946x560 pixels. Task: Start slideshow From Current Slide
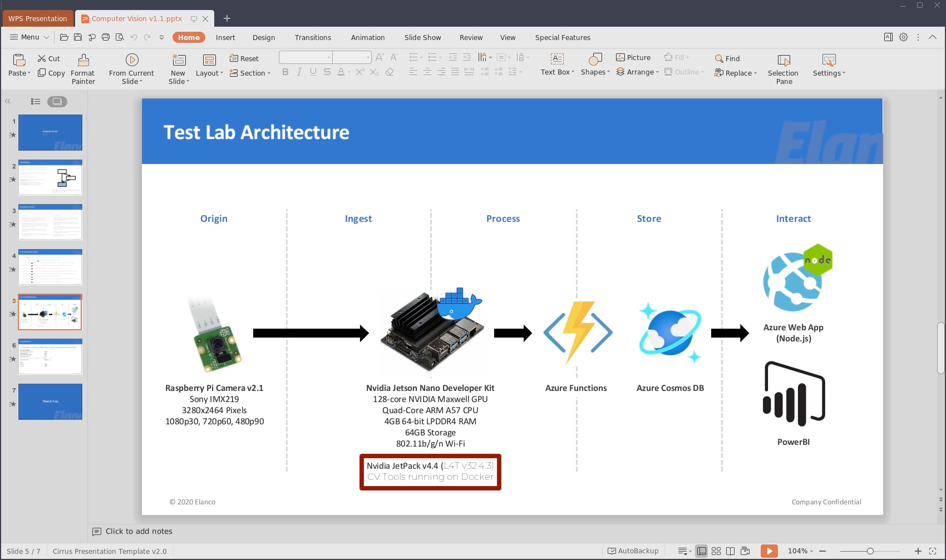tap(132, 69)
